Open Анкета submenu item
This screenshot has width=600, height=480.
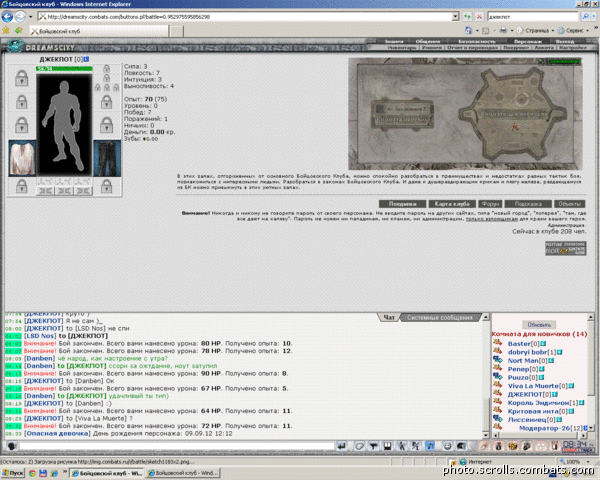click(544, 47)
